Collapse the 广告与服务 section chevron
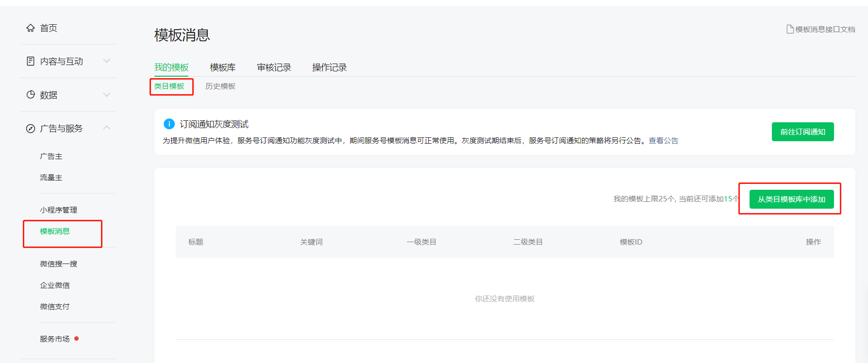 click(x=107, y=128)
